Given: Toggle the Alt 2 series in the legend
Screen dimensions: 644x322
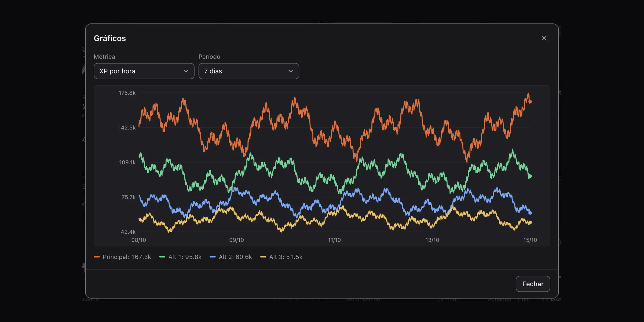Looking at the screenshot, I should [231, 257].
